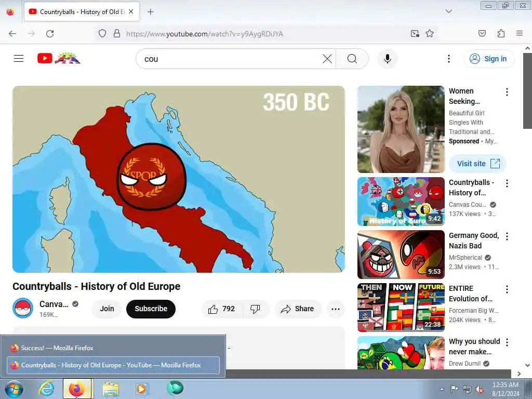
Task: Click the page vertical scrollbar thumb
Action: point(527,91)
